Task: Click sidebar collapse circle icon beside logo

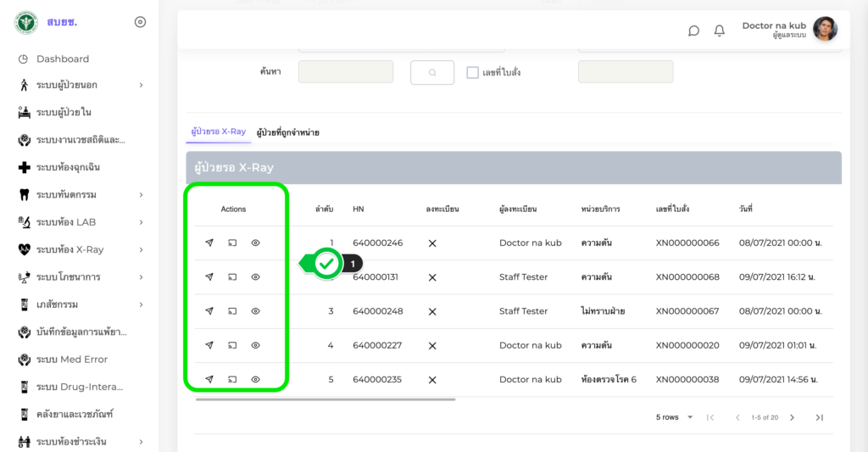Action: point(141,22)
